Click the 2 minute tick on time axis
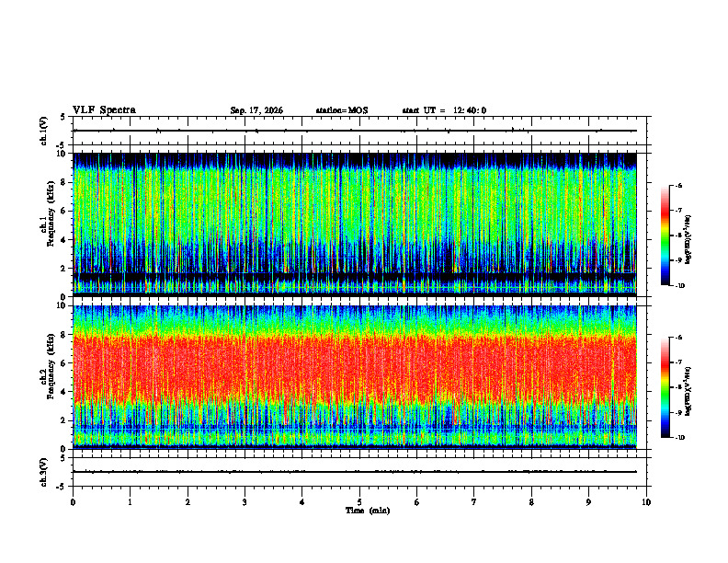The width and height of the screenshot is (728, 563). pyautogui.click(x=188, y=502)
